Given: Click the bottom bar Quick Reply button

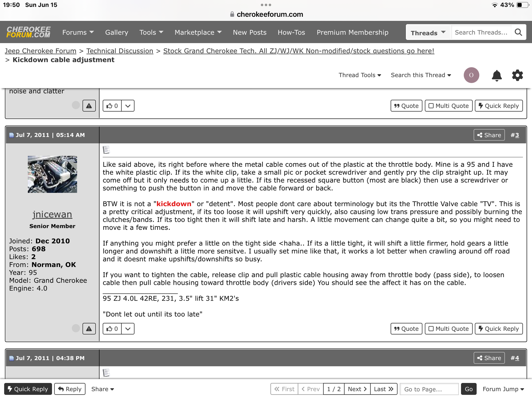Looking at the screenshot, I should point(28,389).
